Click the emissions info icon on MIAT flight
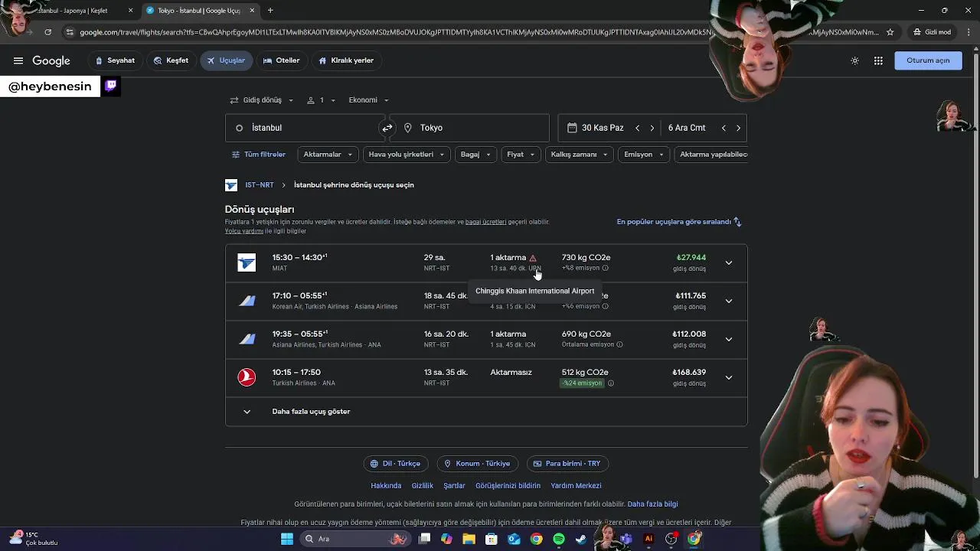980x551 pixels. tap(605, 268)
